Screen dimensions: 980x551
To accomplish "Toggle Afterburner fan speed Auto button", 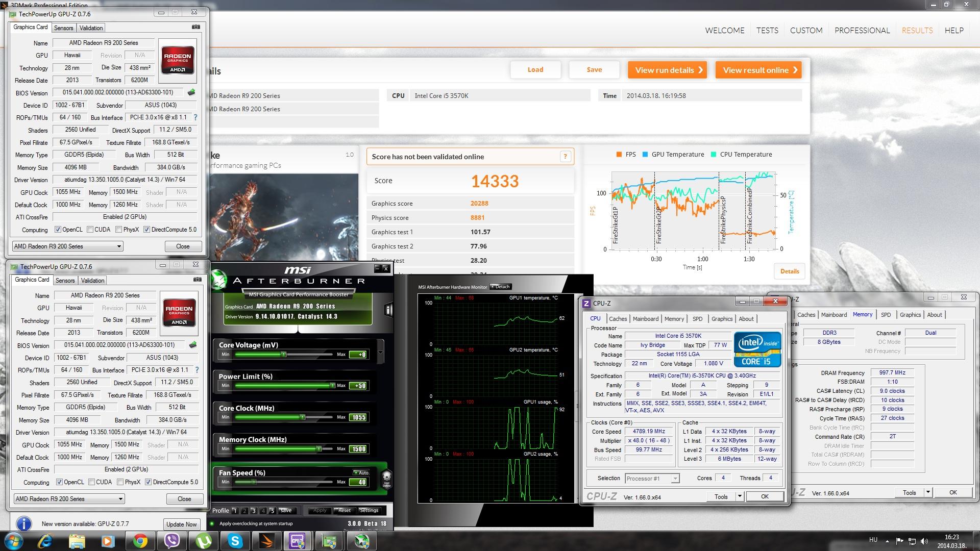I will [x=361, y=472].
